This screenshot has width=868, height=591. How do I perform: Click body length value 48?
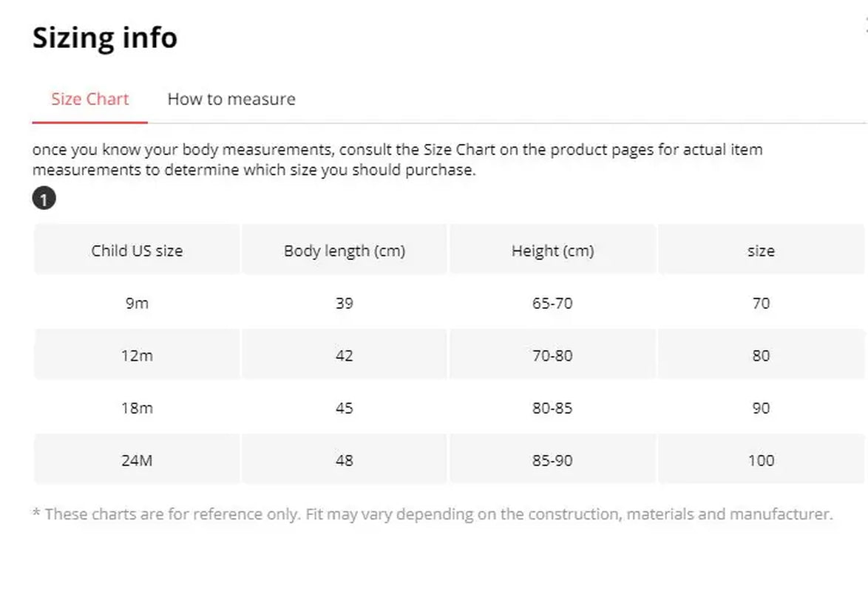click(345, 460)
